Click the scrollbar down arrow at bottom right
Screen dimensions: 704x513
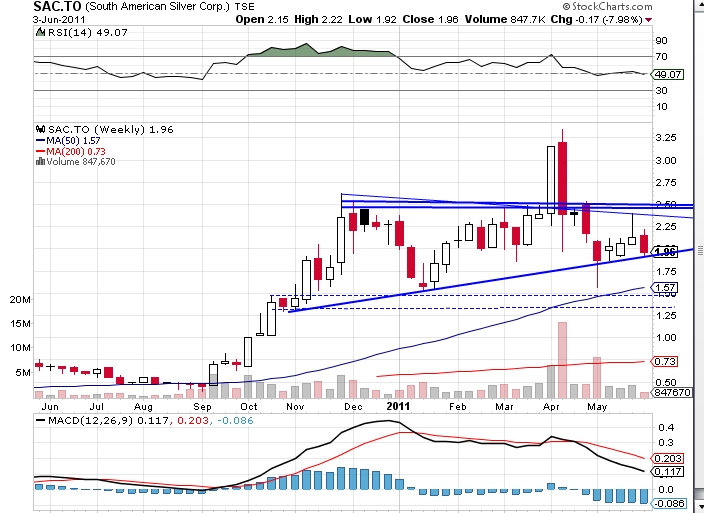(x=700, y=507)
